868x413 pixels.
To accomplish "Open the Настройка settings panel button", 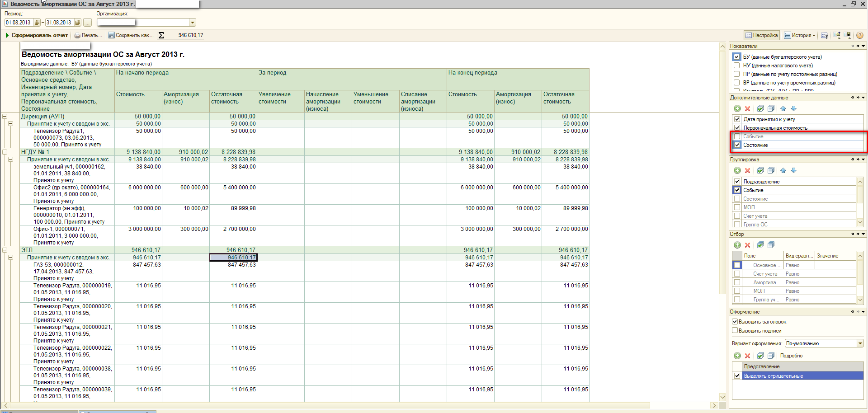I will coord(762,35).
